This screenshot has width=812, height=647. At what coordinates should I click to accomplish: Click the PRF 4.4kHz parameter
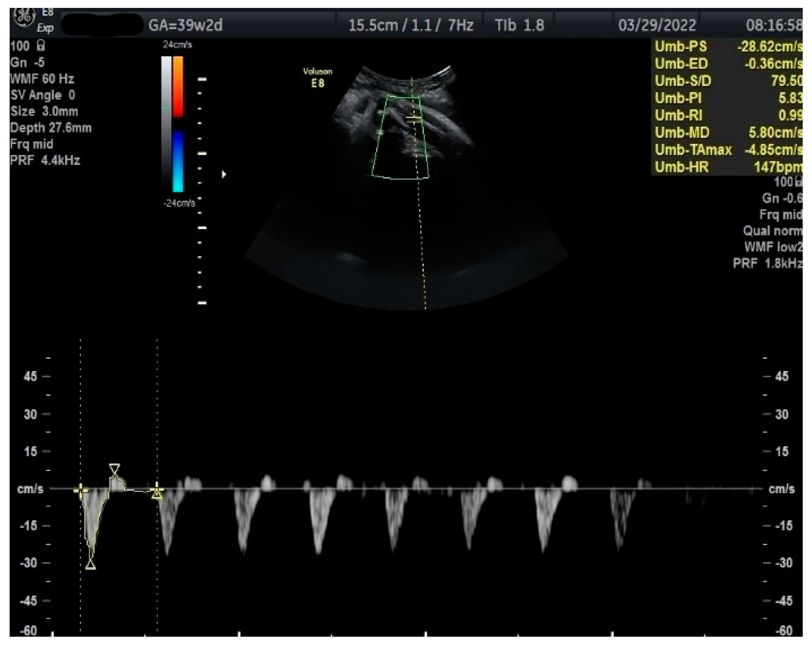45,161
